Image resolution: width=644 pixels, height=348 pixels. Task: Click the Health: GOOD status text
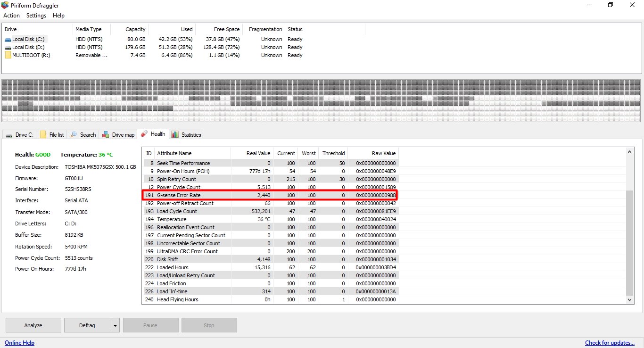coord(33,155)
